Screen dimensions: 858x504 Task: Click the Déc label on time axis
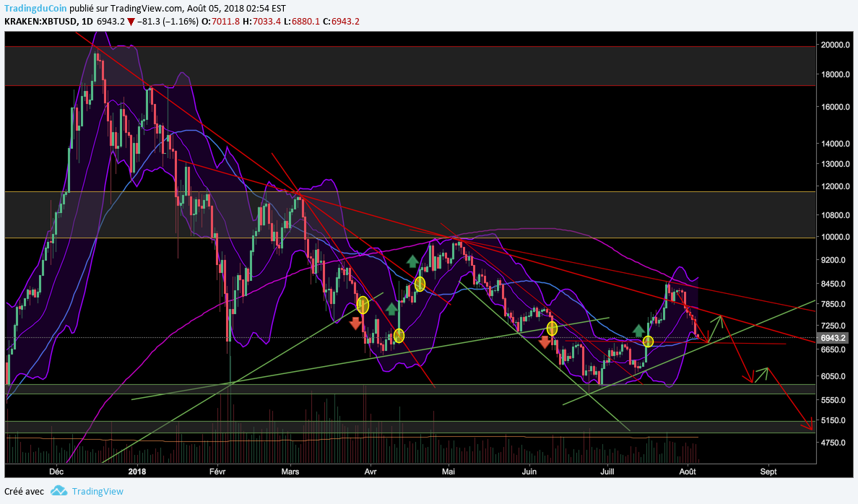tap(56, 472)
